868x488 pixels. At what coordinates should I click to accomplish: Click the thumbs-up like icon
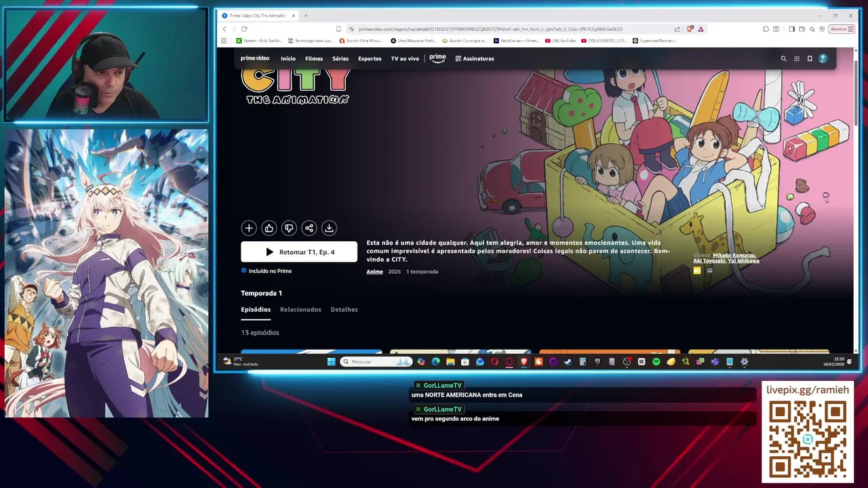tap(269, 228)
